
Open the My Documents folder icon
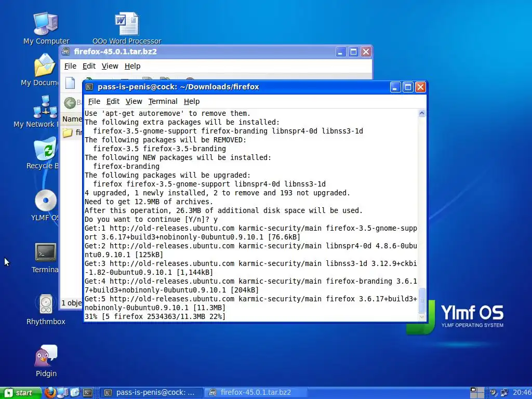(x=45, y=65)
